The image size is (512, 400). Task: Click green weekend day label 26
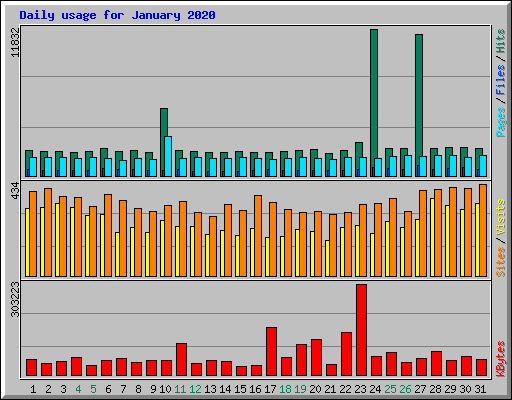pos(405,389)
